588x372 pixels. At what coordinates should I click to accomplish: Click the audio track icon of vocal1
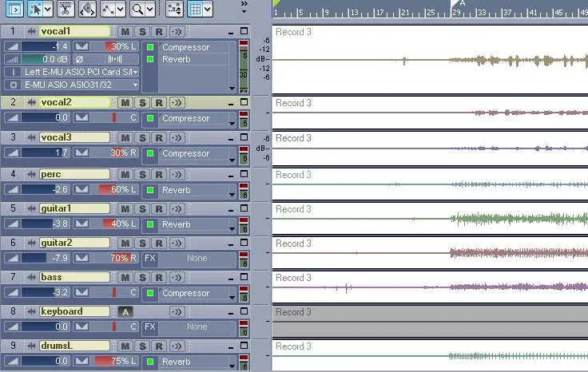[x=31, y=31]
